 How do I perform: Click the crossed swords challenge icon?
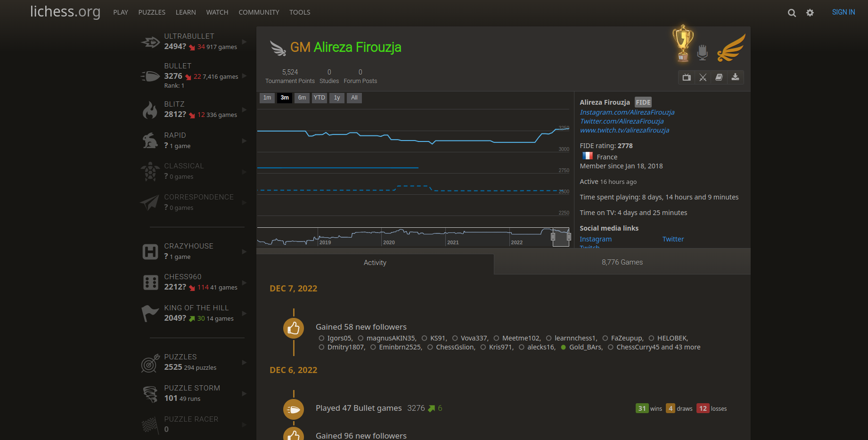pyautogui.click(x=703, y=77)
